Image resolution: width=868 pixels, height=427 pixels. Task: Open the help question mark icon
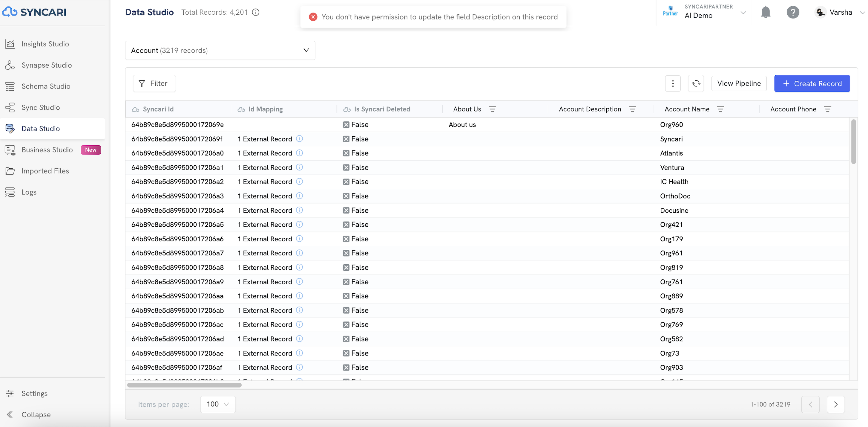point(793,12)
